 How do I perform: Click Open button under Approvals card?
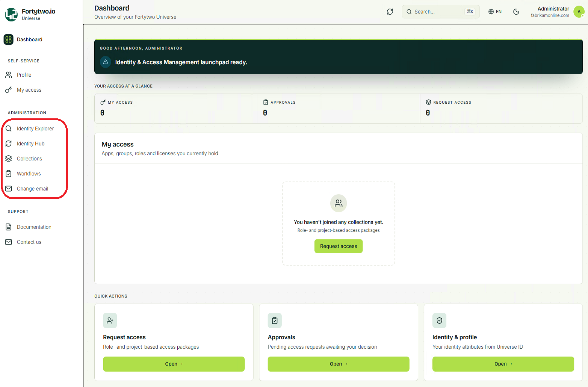click(x=339, y=364)
